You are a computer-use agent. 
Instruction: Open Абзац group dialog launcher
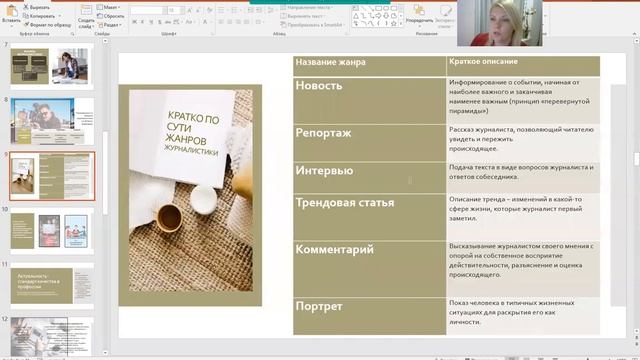tap(347, 34)
